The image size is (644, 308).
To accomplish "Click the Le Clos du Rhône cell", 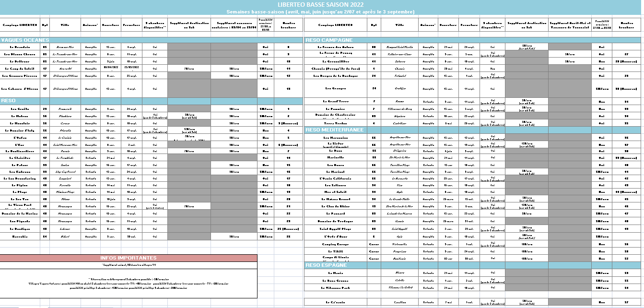I will click(336, 206).
